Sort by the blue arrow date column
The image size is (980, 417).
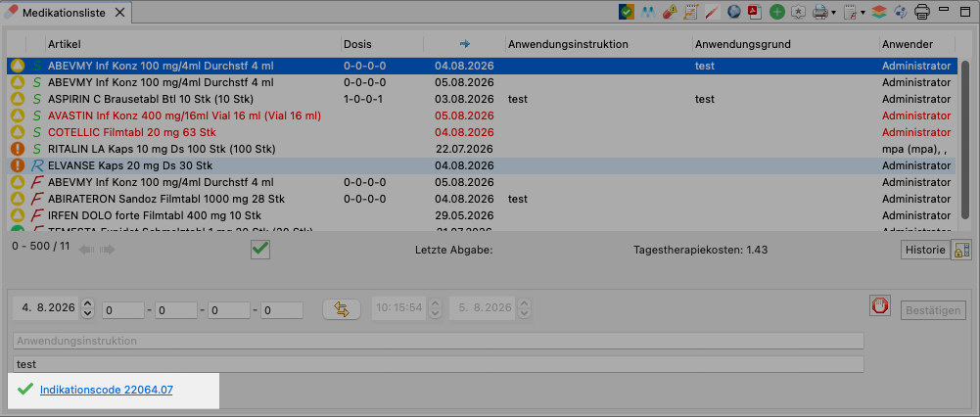pyautogui.click(x=464, y=44)
